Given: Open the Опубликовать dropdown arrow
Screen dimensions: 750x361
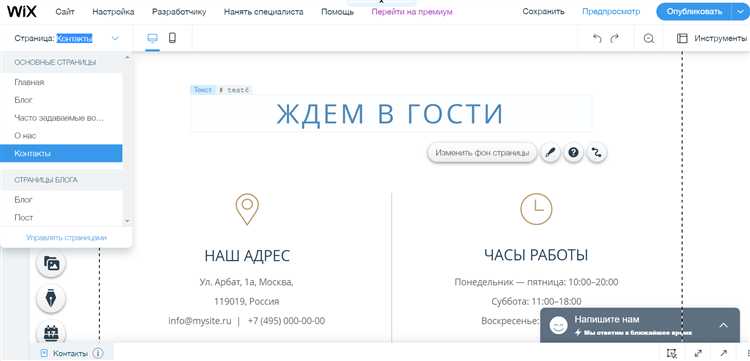Looking at the screenshot, I should click(x=739, y=11).
